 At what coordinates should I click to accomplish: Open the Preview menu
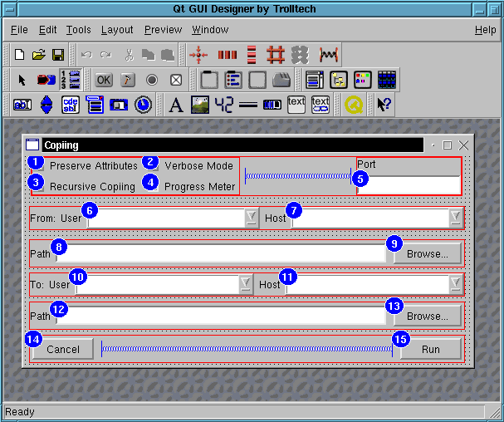[163, 30]
